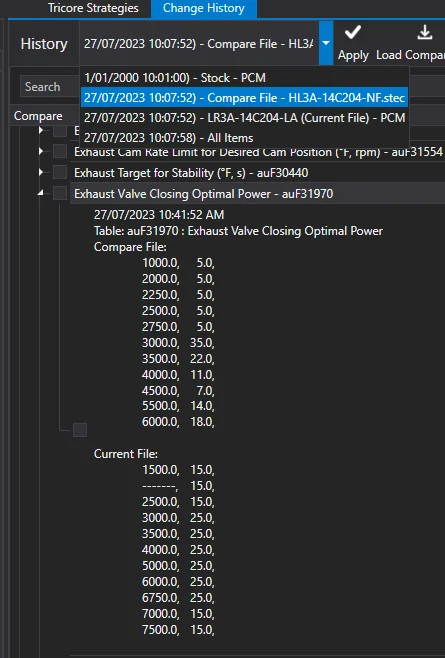
Task: Select Exhaust Target for Stability auF30440 row
Action: 257,172
